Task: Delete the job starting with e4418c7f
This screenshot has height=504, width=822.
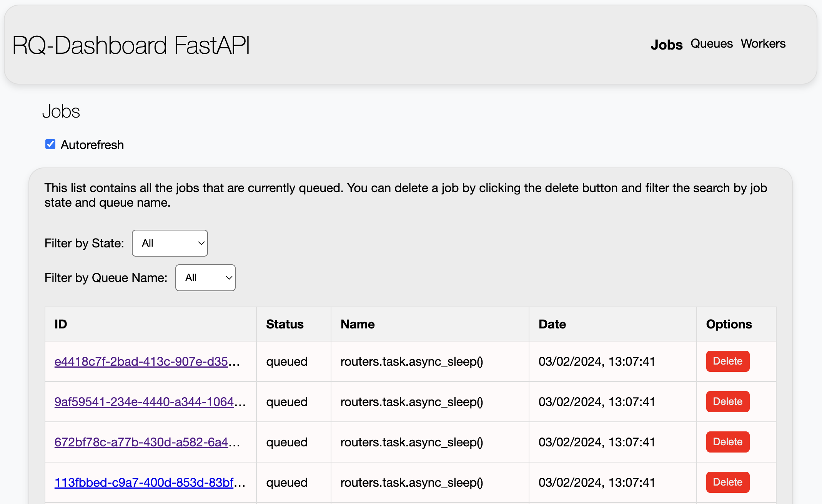Action: [728, 361]
